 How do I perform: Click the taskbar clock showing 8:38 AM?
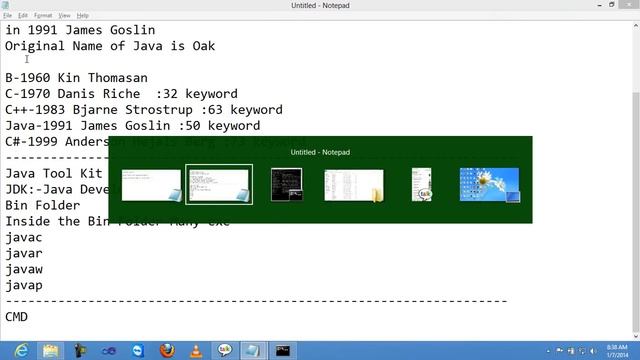pyautogui.click(x=617, y=351)
